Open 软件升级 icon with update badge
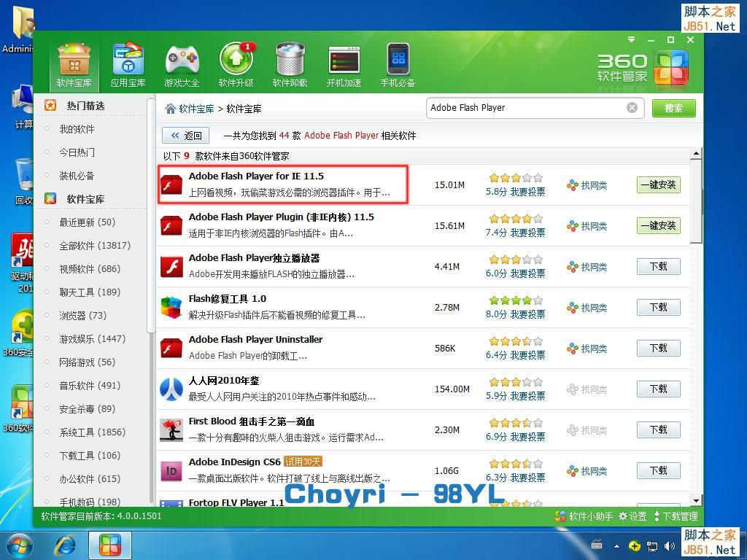The height and width of the screenshot is (560, 747). 235,62
